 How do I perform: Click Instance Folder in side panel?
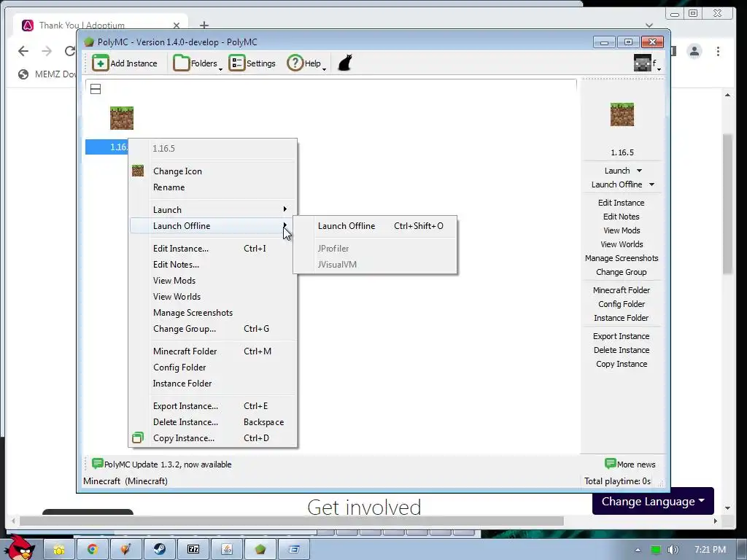click(622, 318)
